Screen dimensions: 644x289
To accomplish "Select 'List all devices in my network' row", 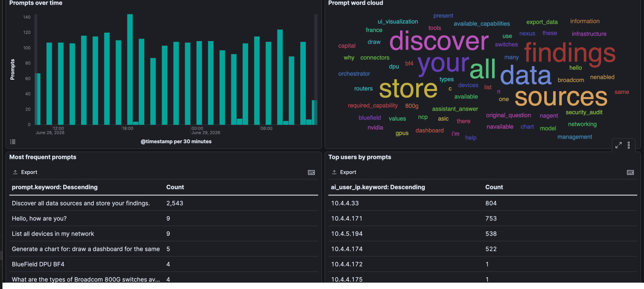I will [164, 234].
